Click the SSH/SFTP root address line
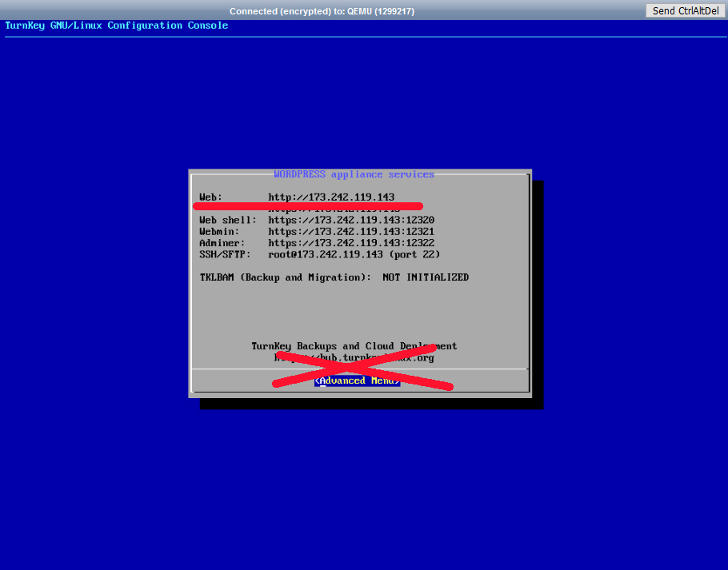The width and height of the screenshot is (728, 570). (354, 254)
